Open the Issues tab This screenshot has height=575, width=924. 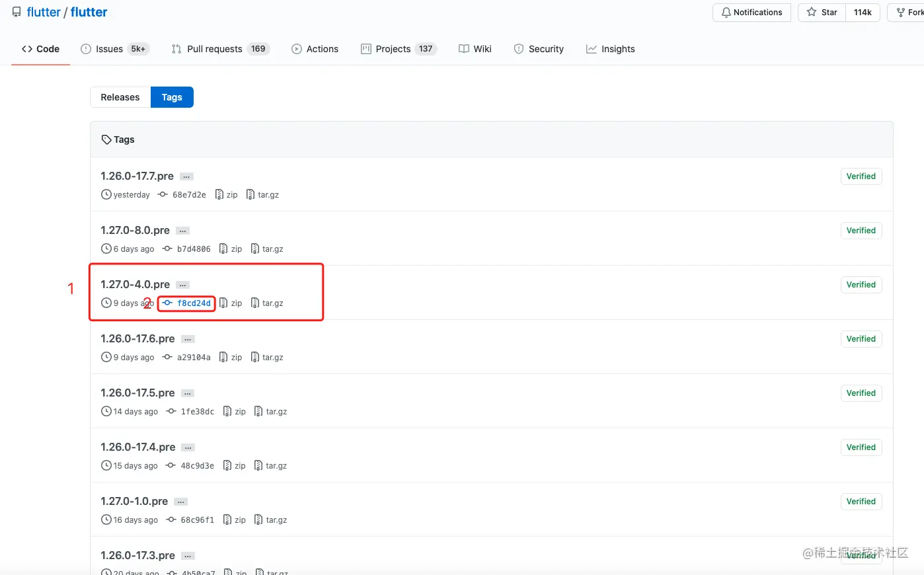115,49
